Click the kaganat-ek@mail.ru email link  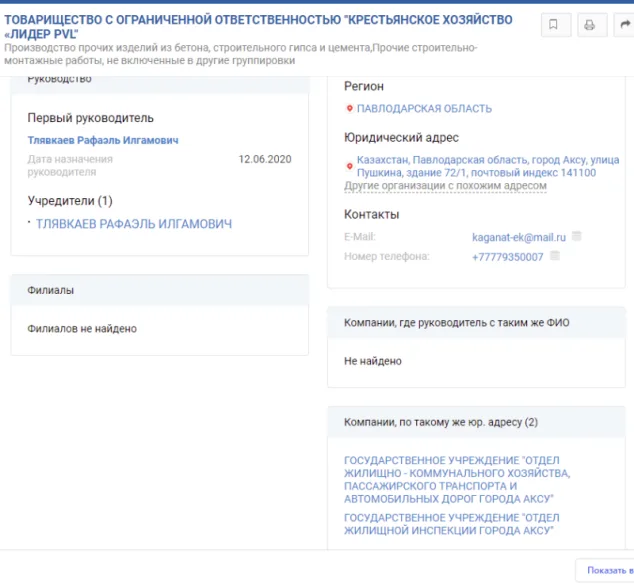tap(519, 238)
